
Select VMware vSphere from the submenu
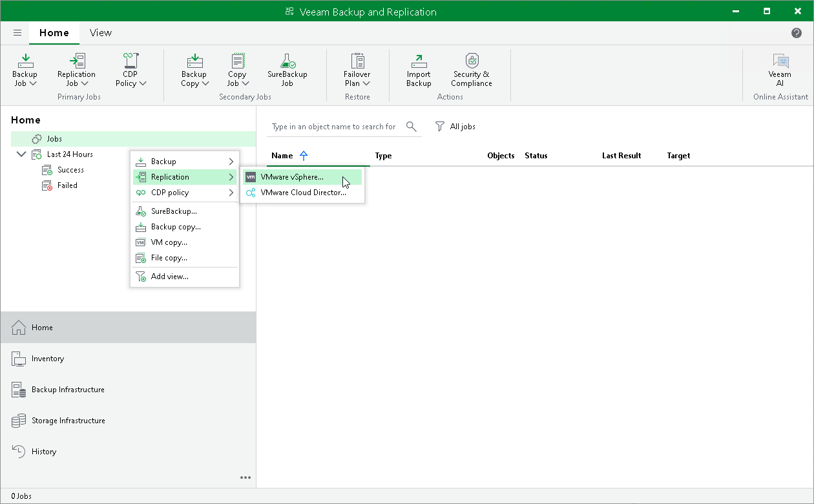click(x=292, y=177)
